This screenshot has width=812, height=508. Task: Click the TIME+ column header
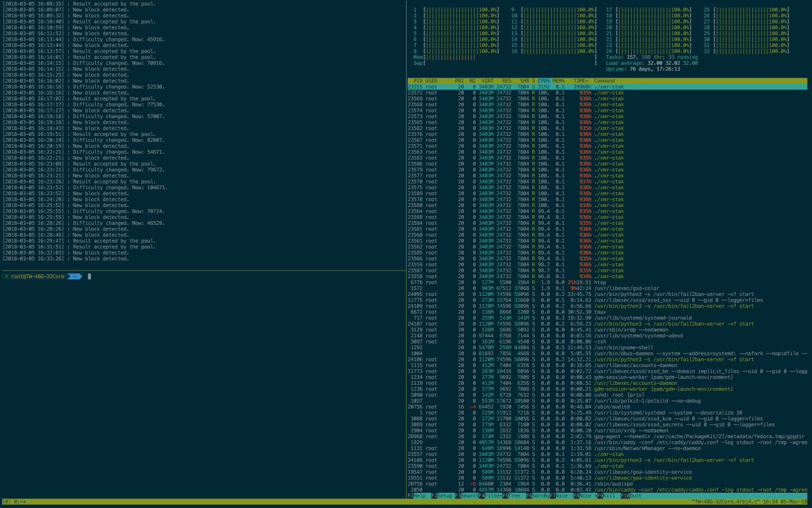point(580,81)
